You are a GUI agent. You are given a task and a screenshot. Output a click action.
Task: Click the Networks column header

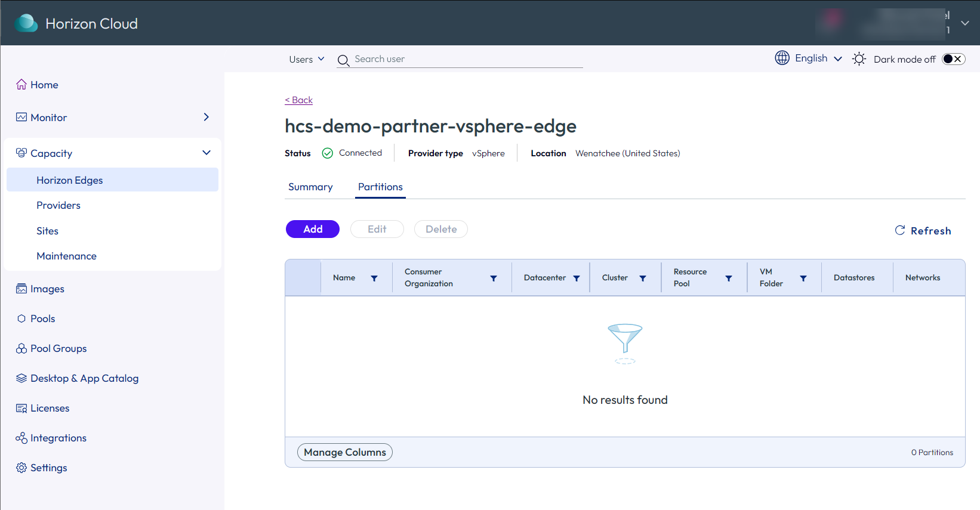pyautogui.click(x=923, y=277)
